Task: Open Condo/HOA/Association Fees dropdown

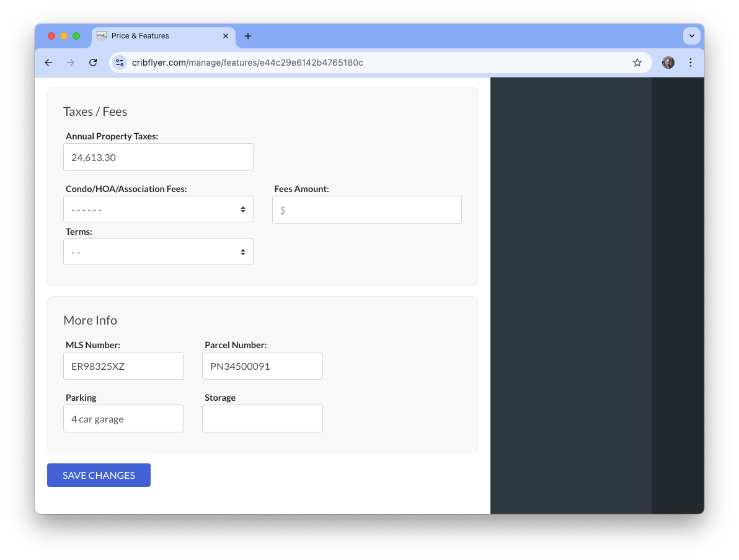Action: pyautogui.click(x=158, y=209)
